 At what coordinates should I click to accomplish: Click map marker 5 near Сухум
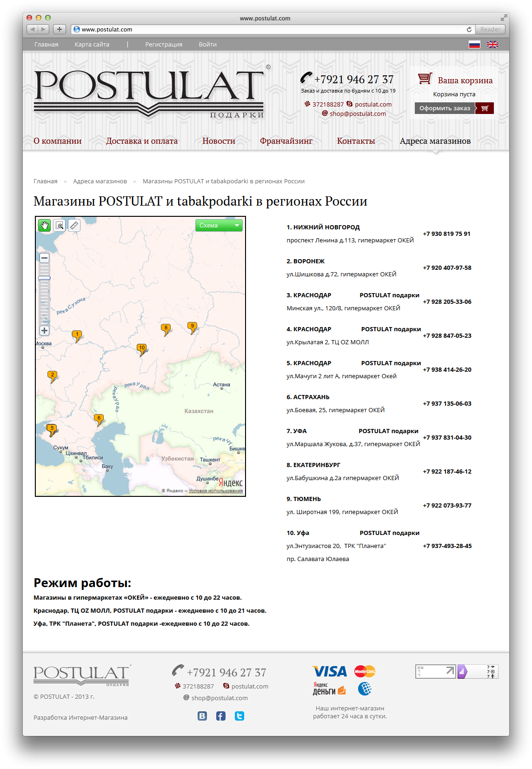(52, 430)
